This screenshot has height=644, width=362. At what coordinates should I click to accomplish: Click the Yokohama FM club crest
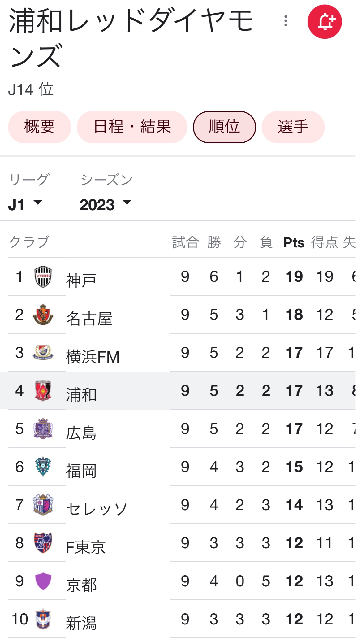tap(43, 353)
